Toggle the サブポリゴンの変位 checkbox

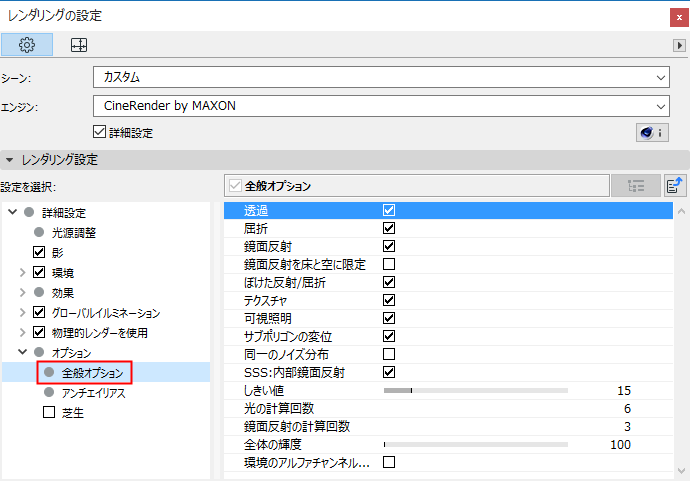[x=389, y=336]
